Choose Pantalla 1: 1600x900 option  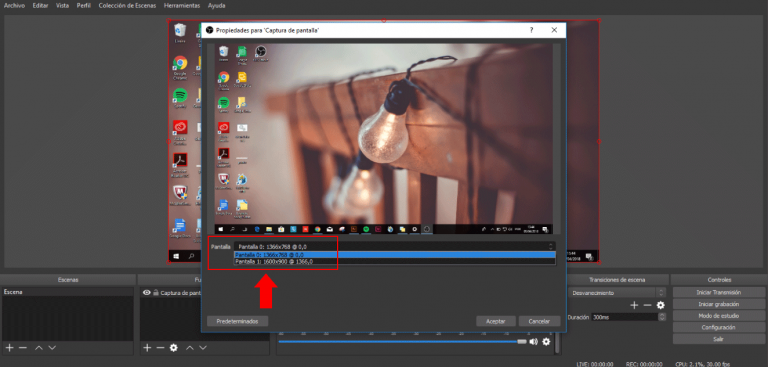click(x=395, y=262)
